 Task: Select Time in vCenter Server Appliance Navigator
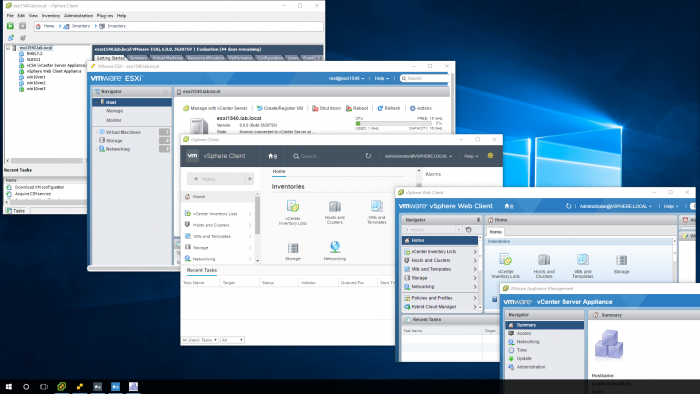tap(521, 350)
